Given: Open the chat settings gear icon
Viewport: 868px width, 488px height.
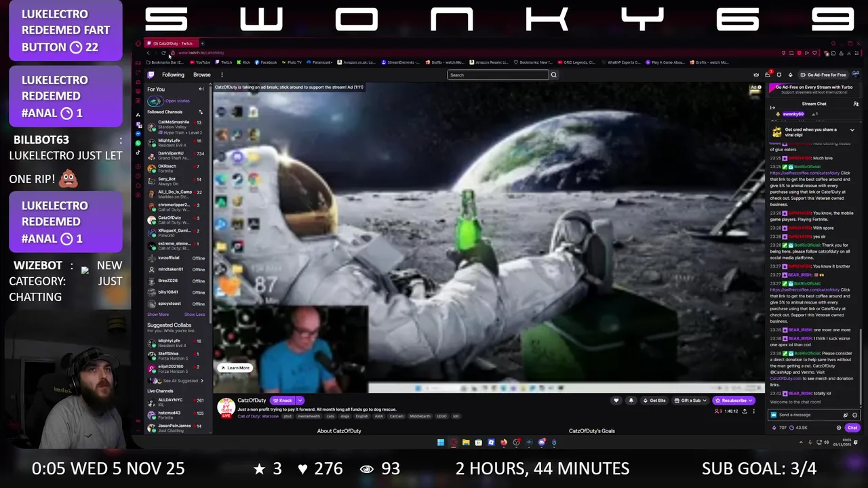Looking at the screenshot, I should click(839, 428).
